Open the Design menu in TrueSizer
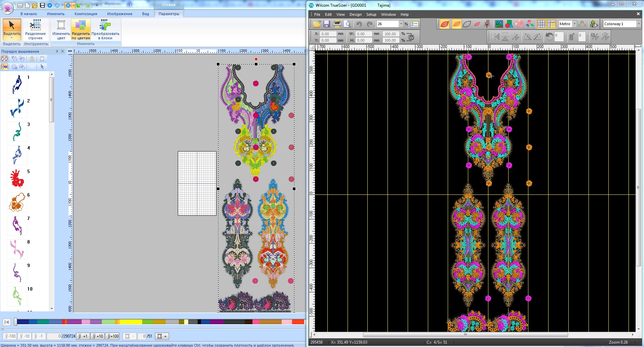Image resolution: width=644 pixels, height=347 pixels. [355, 14]
